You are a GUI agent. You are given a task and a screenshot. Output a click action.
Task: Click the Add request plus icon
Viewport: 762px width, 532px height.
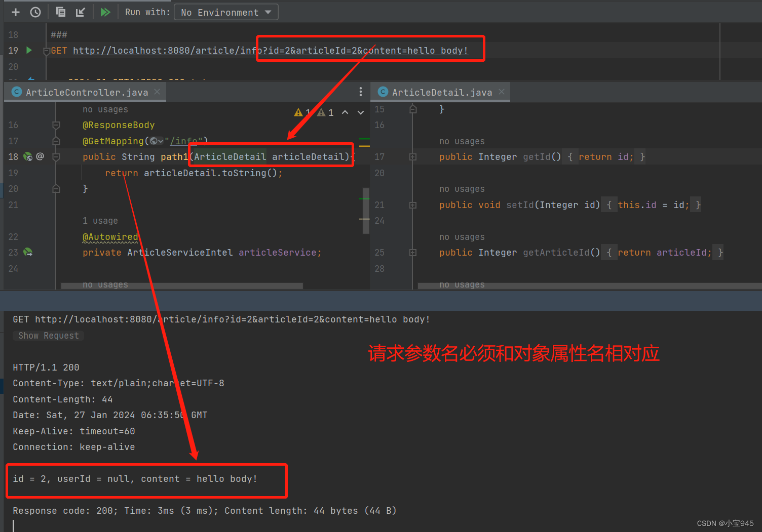point(16,12)
